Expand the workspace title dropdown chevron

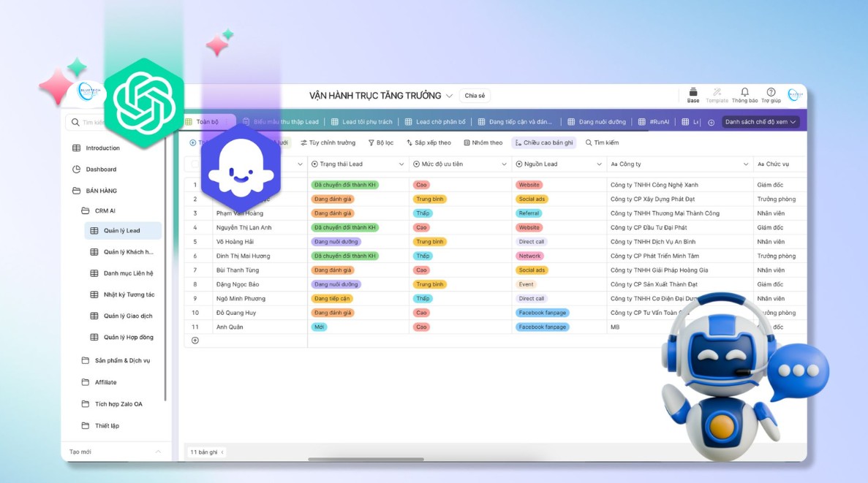click(450, 96)
